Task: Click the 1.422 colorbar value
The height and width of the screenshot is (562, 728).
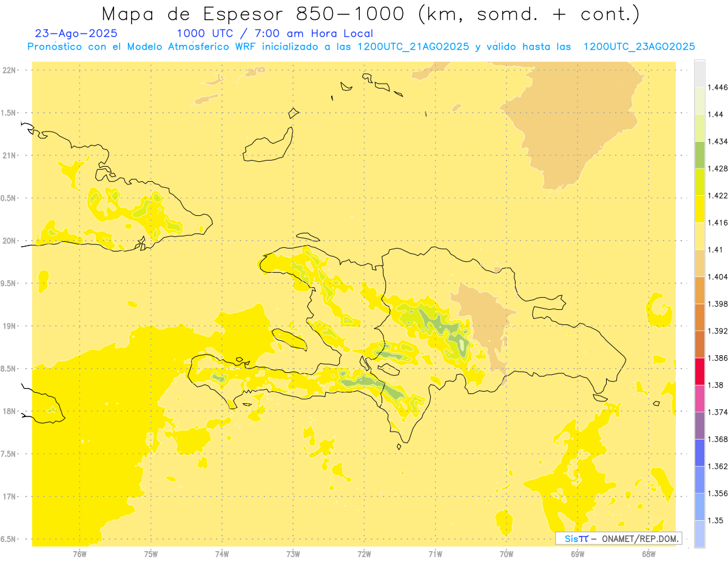Action: coord(717,195)
